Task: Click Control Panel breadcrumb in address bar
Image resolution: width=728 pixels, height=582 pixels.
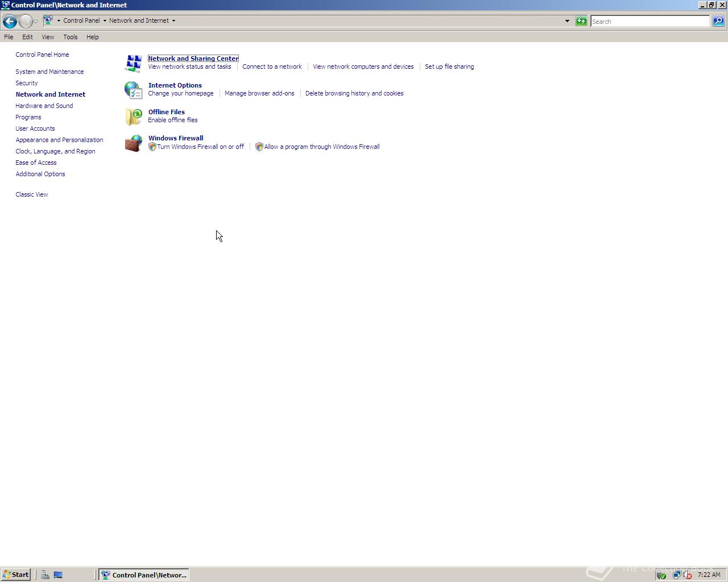Action: pos(81,20)
